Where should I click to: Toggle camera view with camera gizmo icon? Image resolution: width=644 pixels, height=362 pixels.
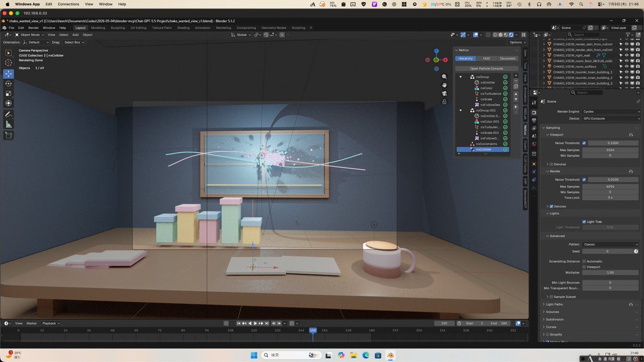click(444, 93)
